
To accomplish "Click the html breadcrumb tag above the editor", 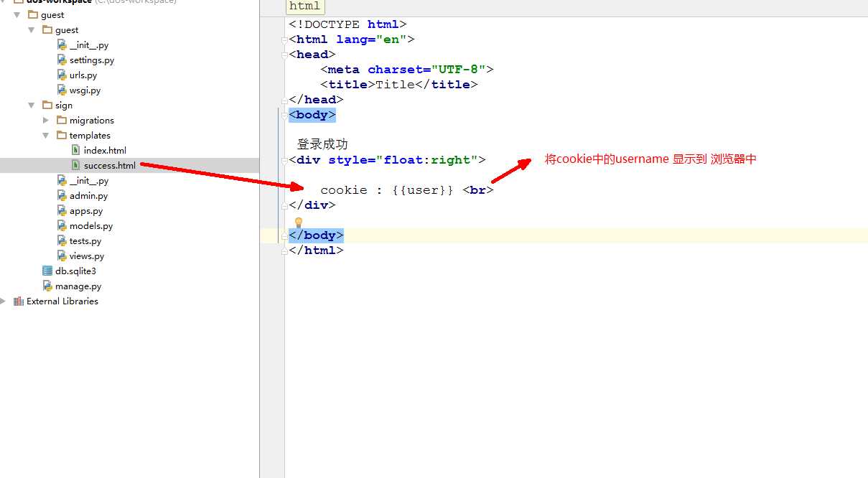I will tap(305, 6).
